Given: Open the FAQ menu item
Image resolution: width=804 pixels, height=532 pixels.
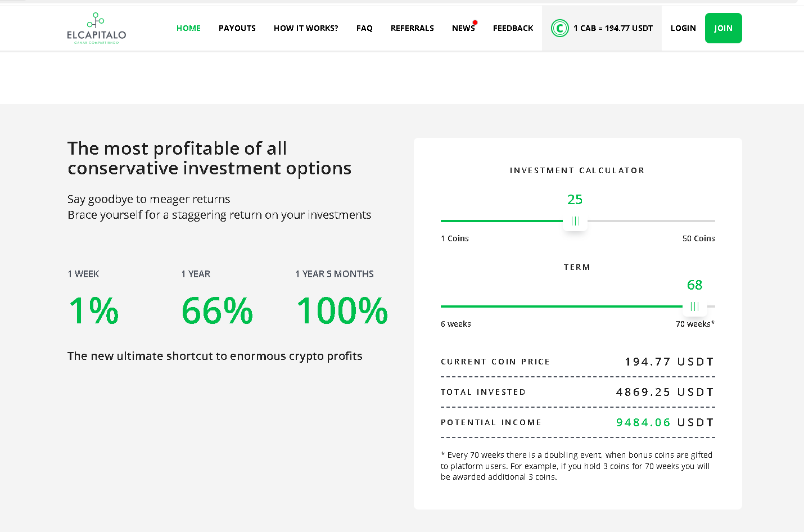Looking at the screenshot, I should (364, 28).
